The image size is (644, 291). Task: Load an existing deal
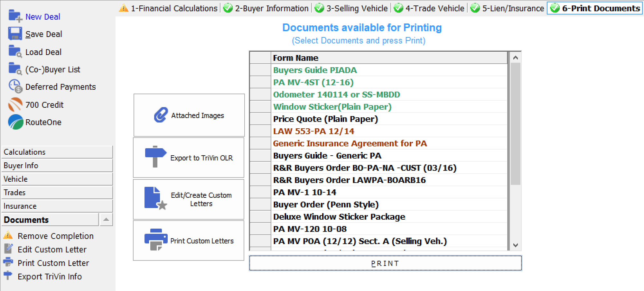(43, 51)
